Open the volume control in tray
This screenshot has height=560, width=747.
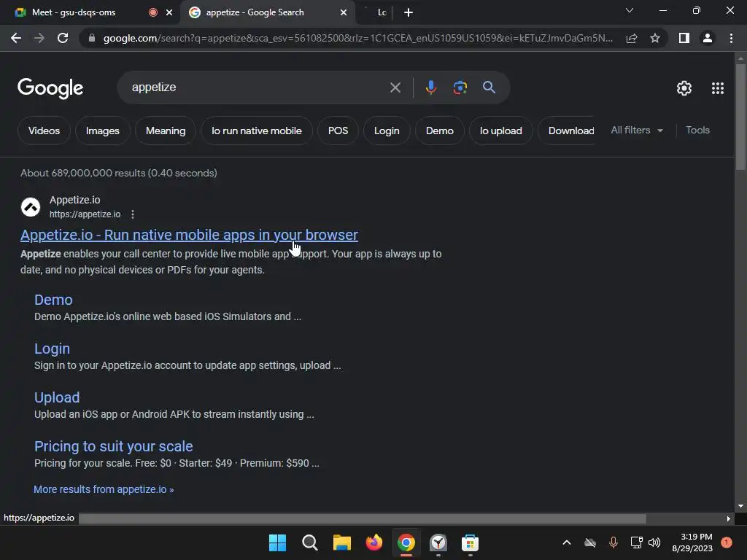654,542
